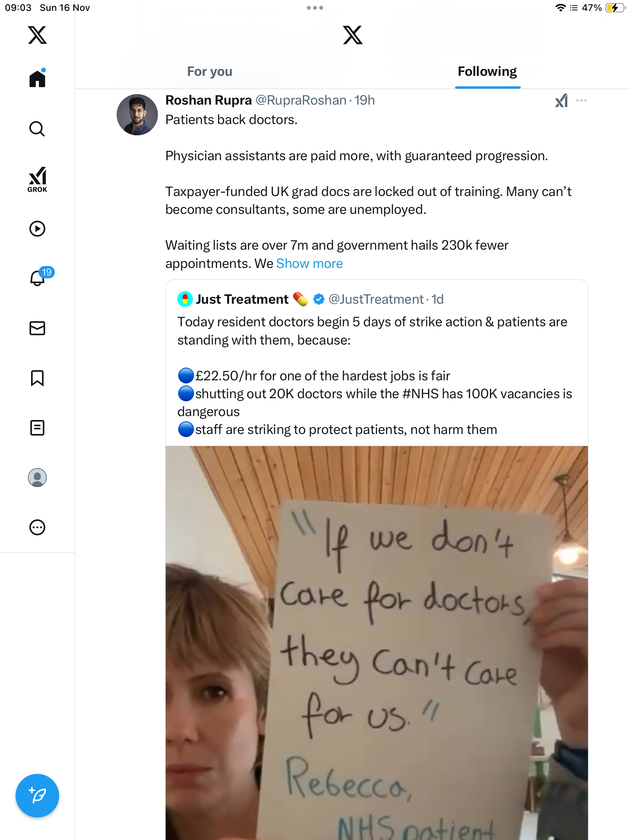Open the Profile avatar icon in sidebar
This screenshot has width=630, height=840.
click(37, 478)
